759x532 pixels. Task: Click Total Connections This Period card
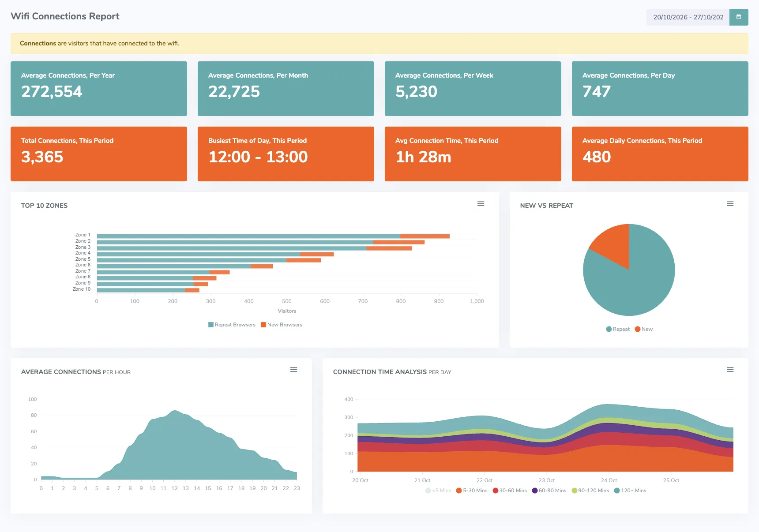99,154
